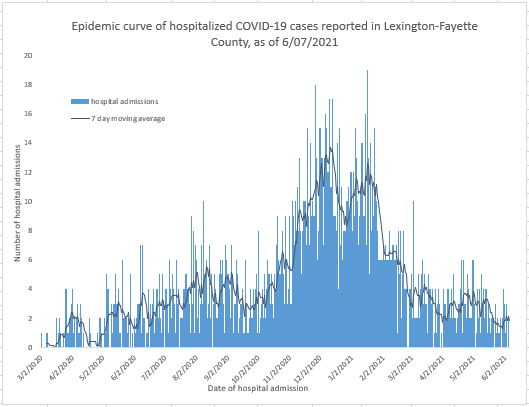
Task: Click the tallest bar reaching 19 admissions
Action: pos(367,209)
